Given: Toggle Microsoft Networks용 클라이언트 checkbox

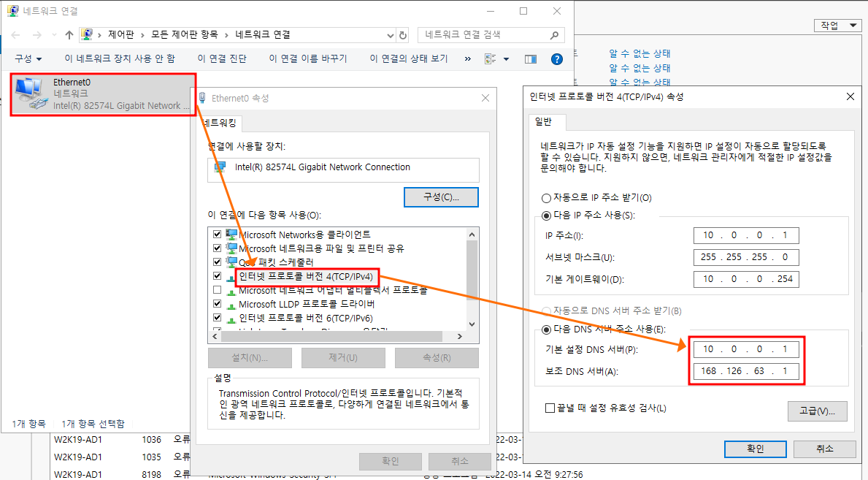Looking at the screenshot, I should pos(217,235).
